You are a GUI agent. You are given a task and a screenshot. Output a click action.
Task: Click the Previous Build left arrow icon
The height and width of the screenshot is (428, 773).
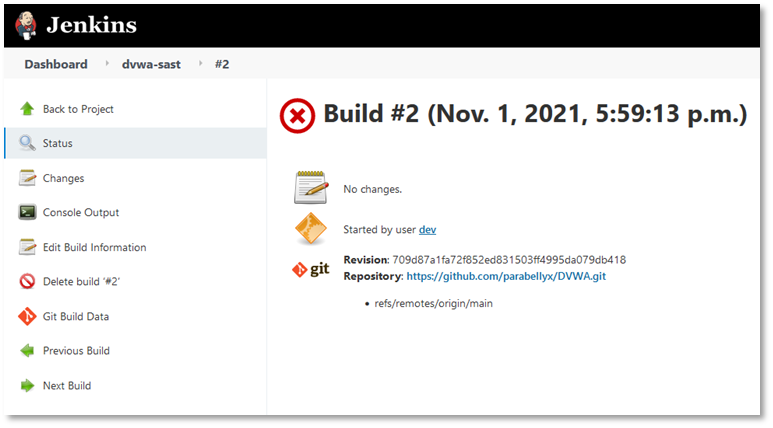click(27, 351)
